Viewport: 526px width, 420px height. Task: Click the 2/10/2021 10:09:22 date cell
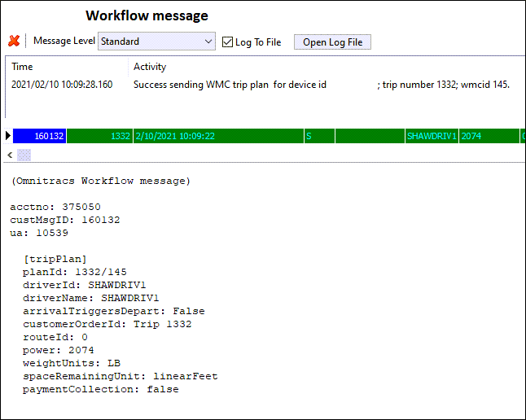(219, 136)
